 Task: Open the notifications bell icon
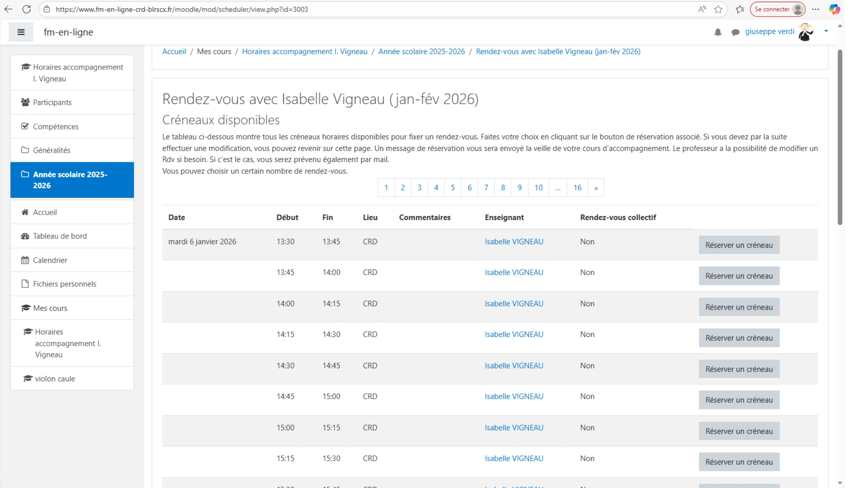[718, 32]
